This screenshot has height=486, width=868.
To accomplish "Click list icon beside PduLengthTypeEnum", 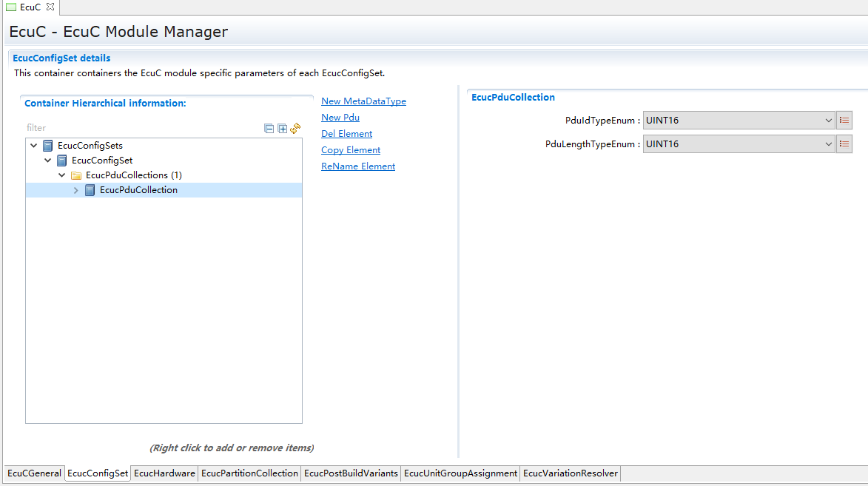I will click(844, 144).
